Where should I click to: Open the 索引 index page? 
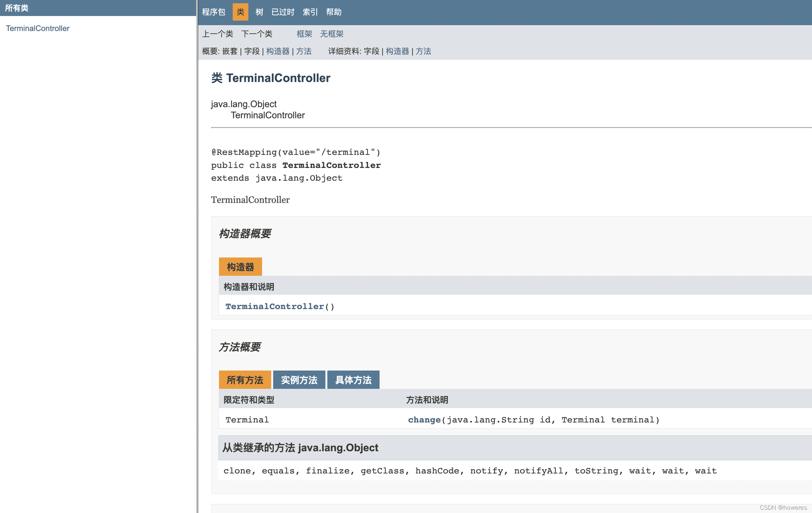click(310, 12)
